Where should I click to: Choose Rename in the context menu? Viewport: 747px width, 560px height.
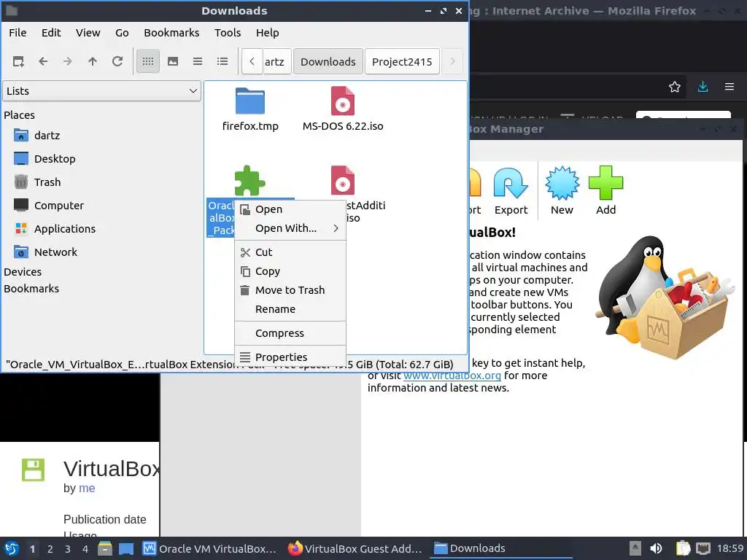pyautogui.click(x=290, y=309)
